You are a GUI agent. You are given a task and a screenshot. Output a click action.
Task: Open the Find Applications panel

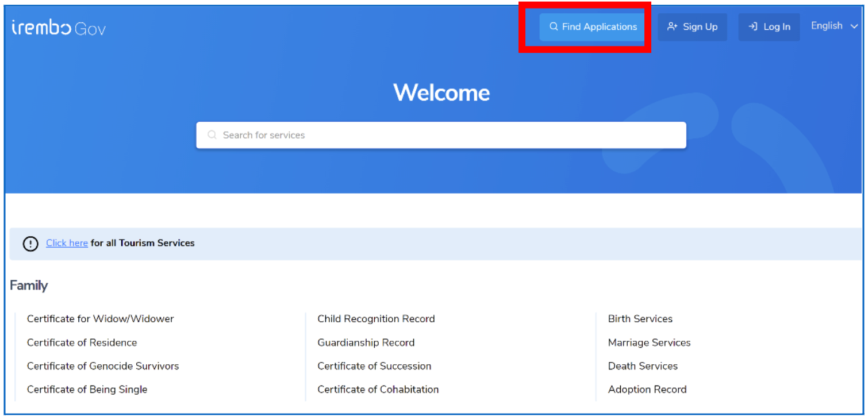click(592, 26)
